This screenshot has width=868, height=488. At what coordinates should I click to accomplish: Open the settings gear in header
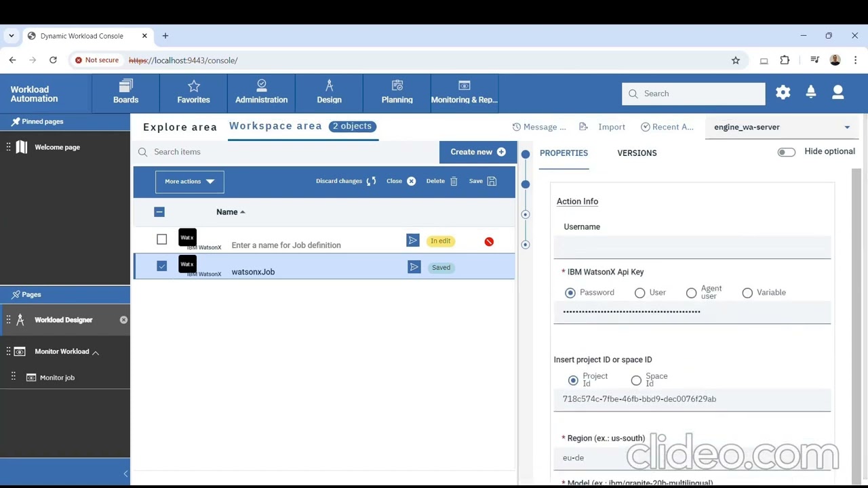[x=783, y=93]
